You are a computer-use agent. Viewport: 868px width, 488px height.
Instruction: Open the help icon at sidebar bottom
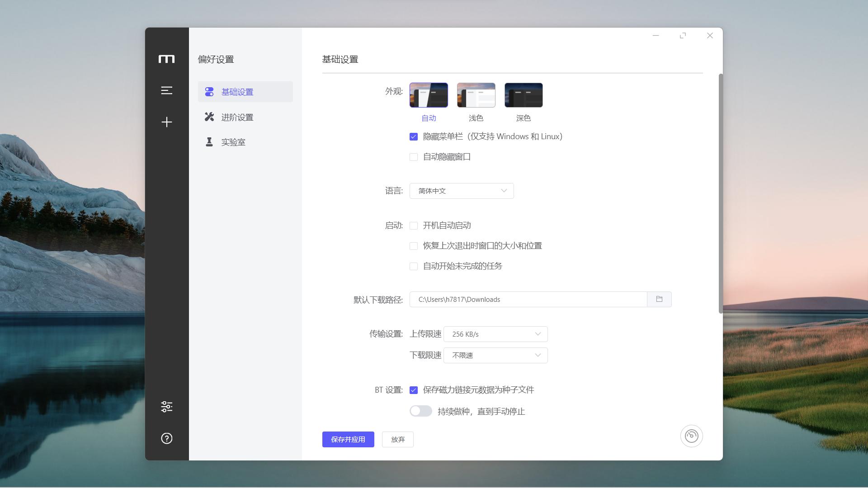[167, 438]
